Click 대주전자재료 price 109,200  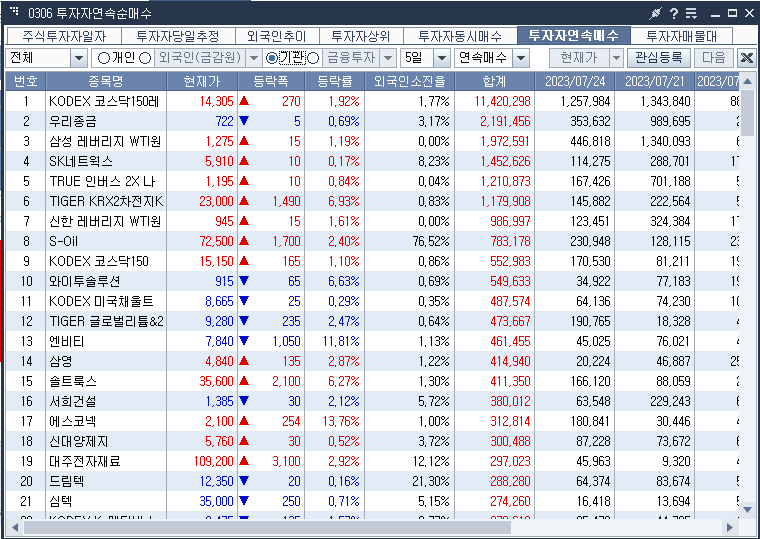[214, 461]
